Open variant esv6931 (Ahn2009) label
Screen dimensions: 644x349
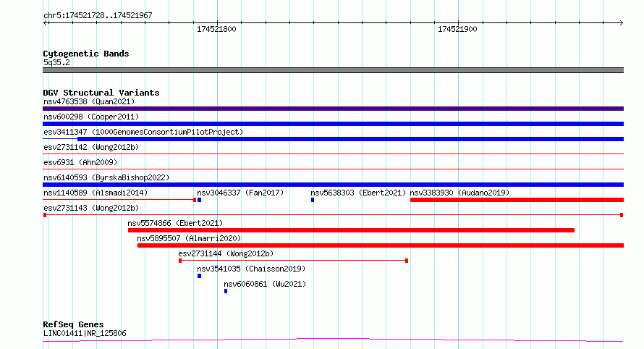point(80,162)
